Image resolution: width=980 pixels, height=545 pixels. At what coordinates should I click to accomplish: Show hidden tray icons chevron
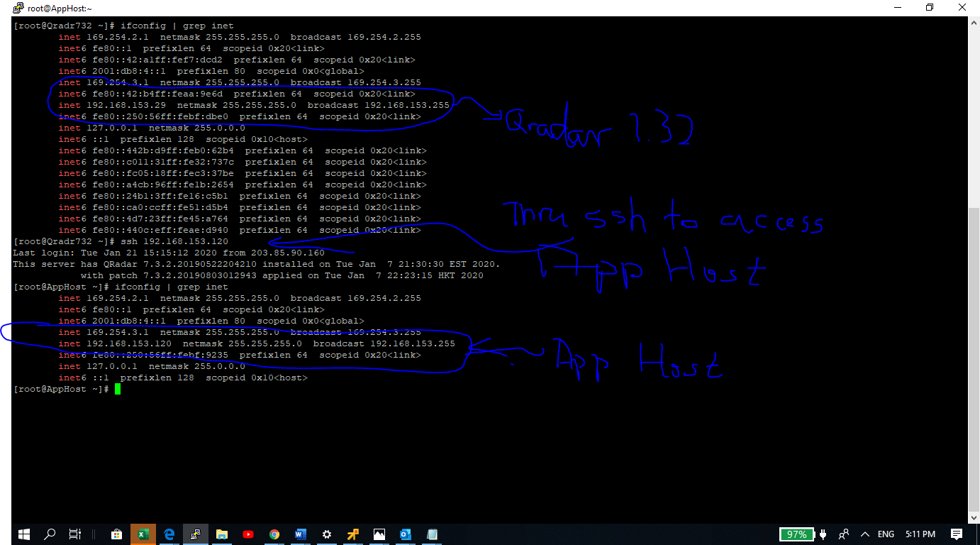click(865, 534)
